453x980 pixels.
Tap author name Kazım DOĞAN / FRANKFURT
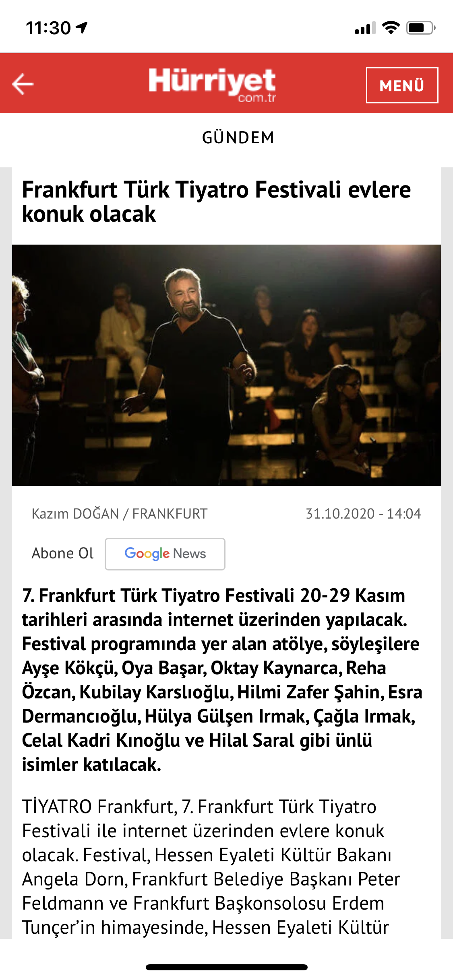pos(120,514)
